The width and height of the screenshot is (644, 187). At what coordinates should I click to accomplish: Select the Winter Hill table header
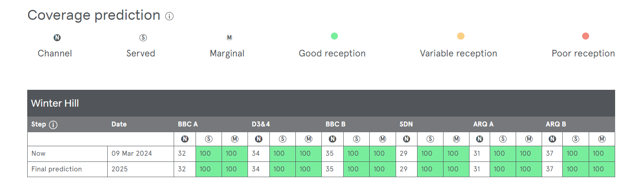coord(55,103)
